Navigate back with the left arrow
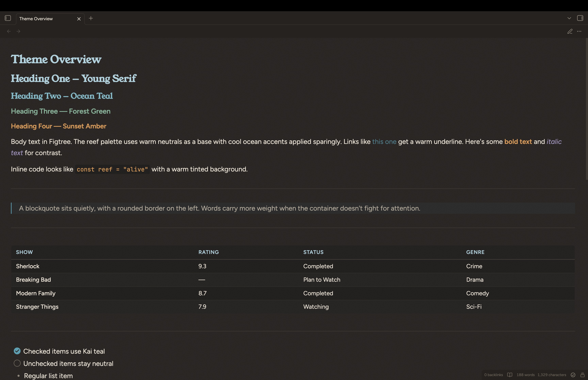The width and height of the screenshot is (588, 380). (x=9, y=31)
